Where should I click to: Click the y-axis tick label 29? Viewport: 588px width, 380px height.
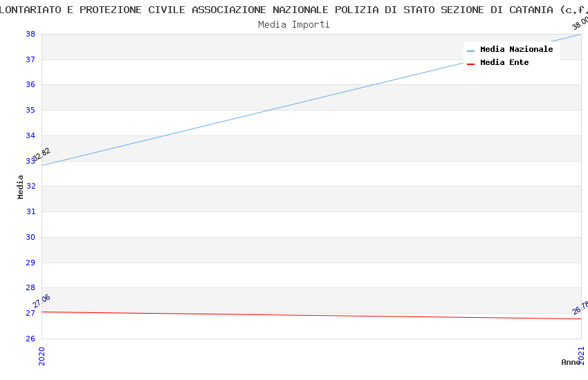point(30,263)
